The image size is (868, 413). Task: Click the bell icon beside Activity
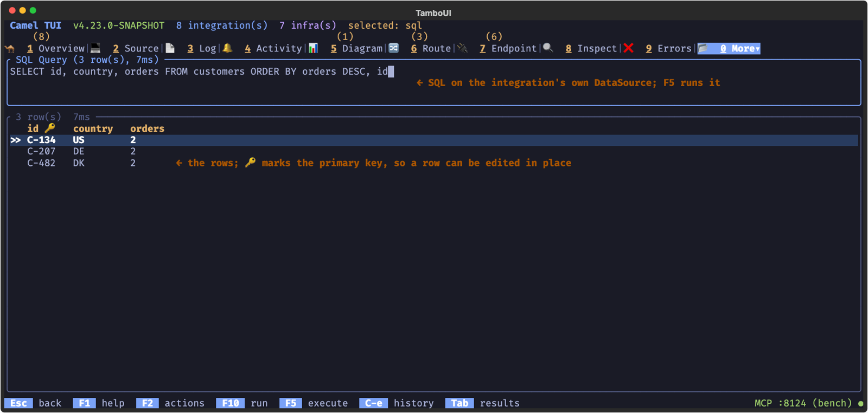click(x=228, y=48)
